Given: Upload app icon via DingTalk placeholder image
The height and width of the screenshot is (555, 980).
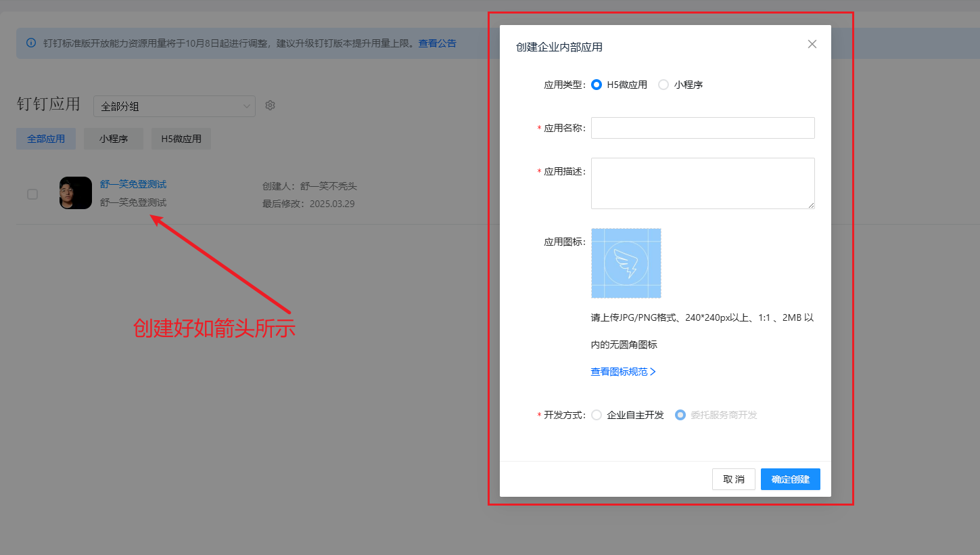Looking at the screenshot, I should (x=626, y=263).
